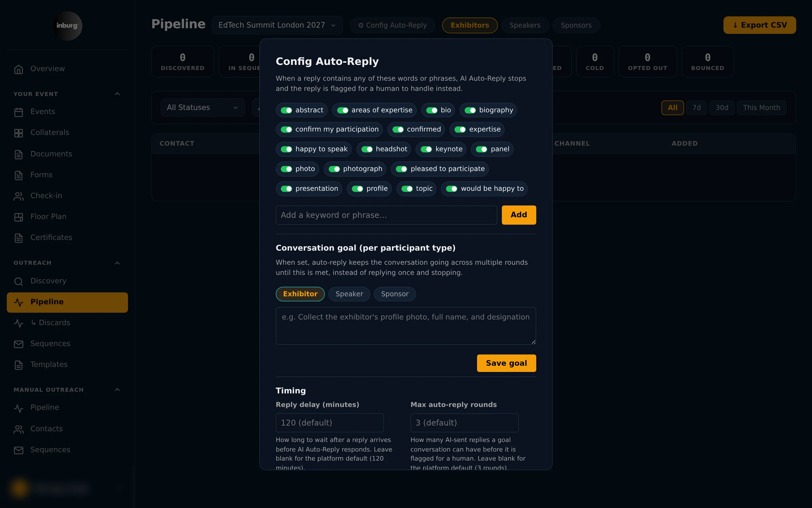Filter by This Month range
Screen dimensions: 812x508
[761, 108]
